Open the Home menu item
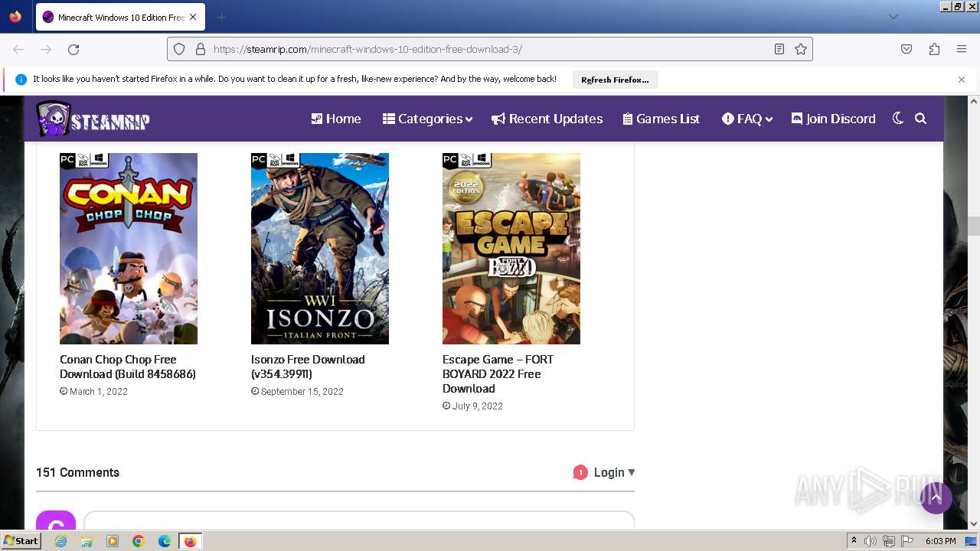 pos(336,119)
